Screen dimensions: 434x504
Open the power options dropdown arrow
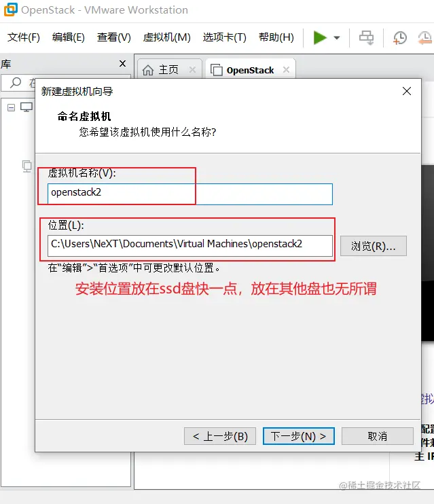[x=337, y=38]
